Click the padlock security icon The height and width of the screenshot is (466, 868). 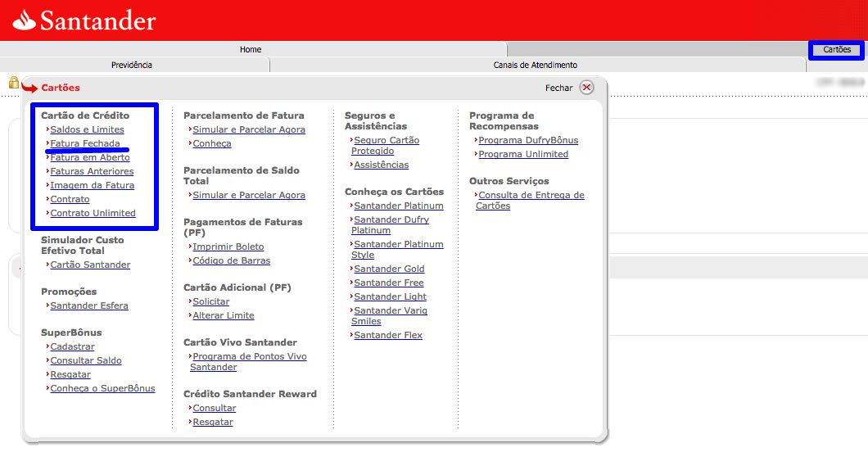(x=14, y=83)
